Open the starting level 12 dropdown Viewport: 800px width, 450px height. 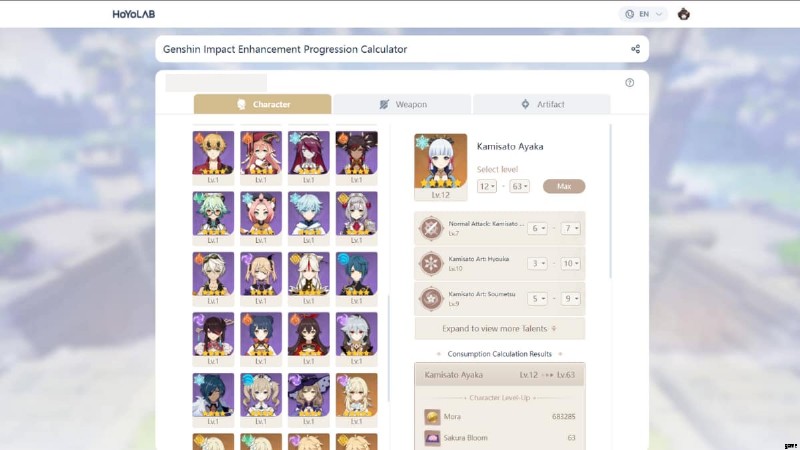click(x=487, y=186)
